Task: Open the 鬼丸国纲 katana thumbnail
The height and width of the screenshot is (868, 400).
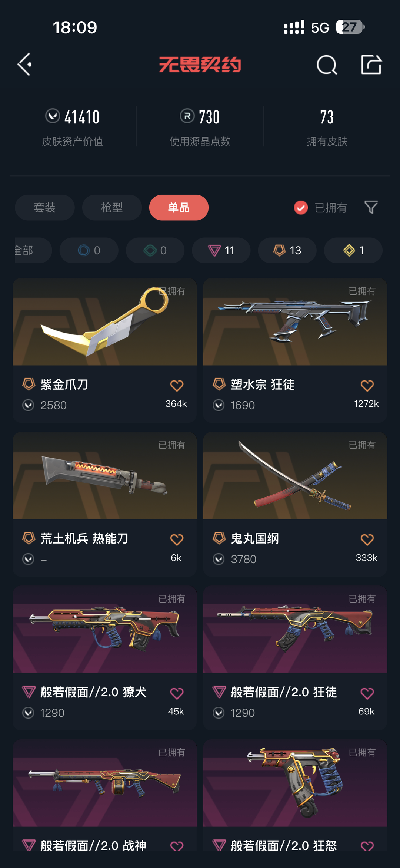Action: point(295,476)
